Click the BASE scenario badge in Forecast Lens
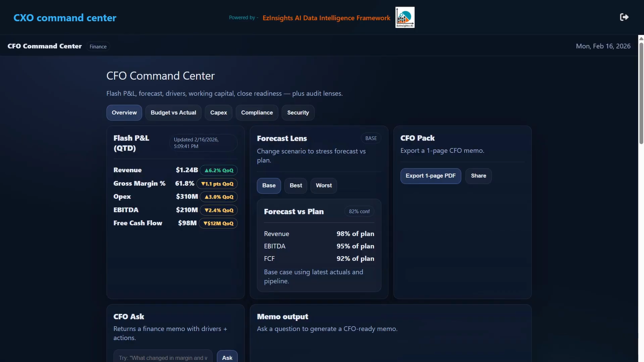Viewport: 644px width, 362px height. click(371, 138)
